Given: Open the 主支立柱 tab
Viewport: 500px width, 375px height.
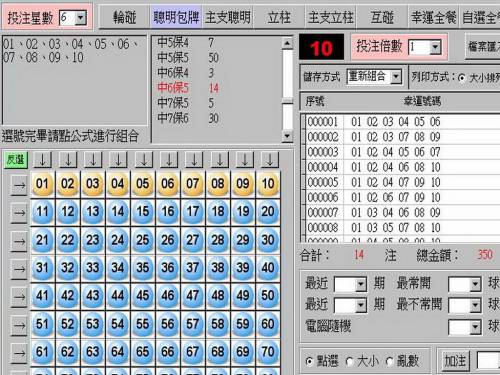Looking at the screenshot, I should coord(330,17).
